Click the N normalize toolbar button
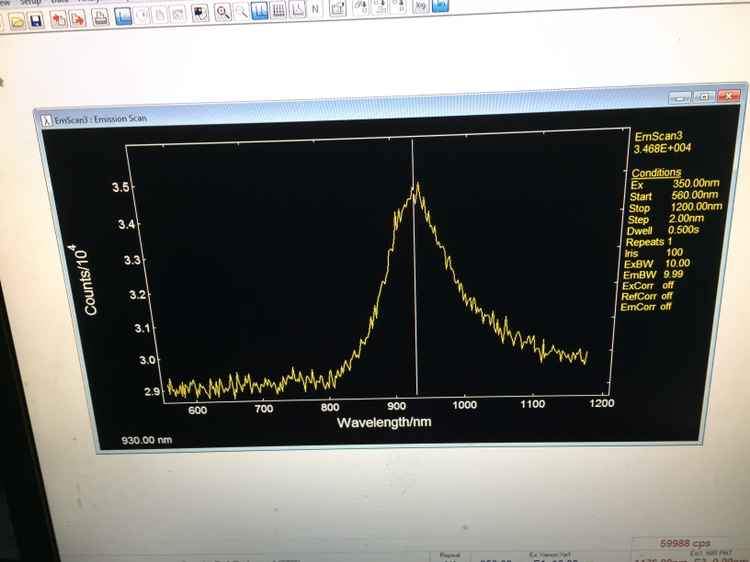 click(x=315, y=9)
